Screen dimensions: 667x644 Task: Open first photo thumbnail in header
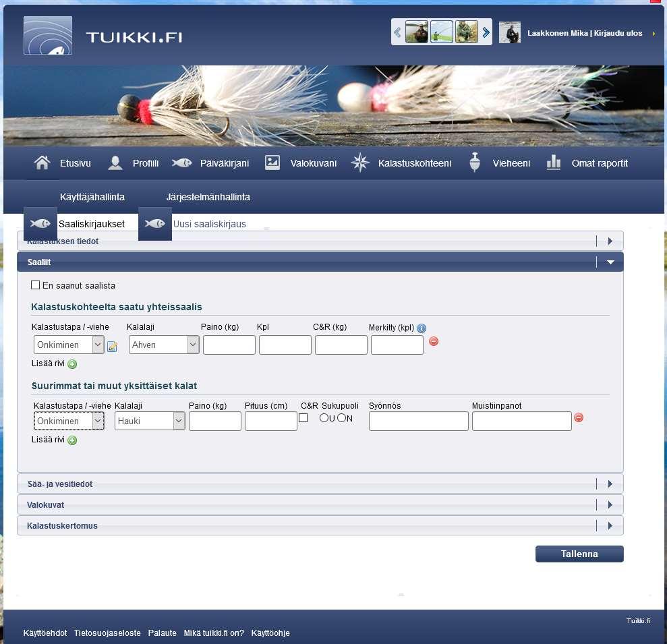point(416,32)
